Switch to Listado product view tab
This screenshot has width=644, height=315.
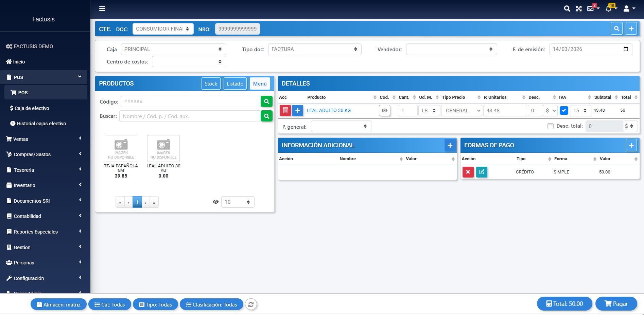click(x=235, y=84)
